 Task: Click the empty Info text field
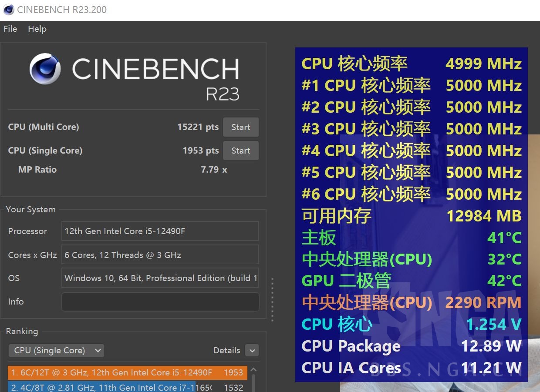point(160,302)
